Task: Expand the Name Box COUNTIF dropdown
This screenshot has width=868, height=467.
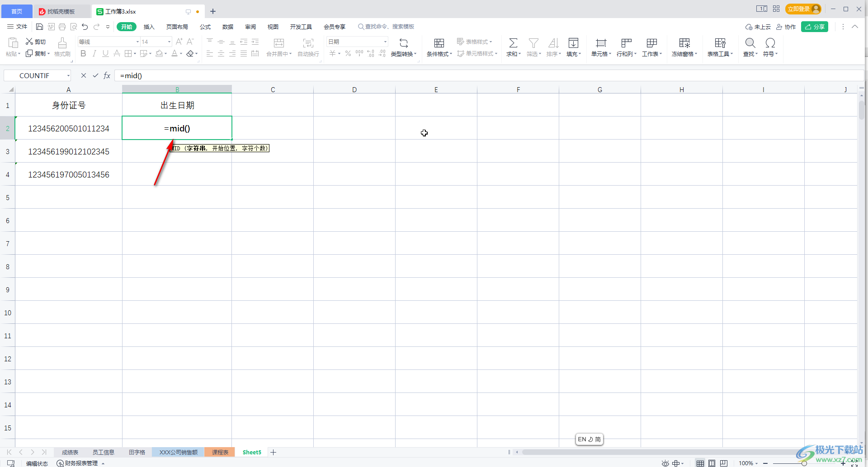Action: click(68, 75)
